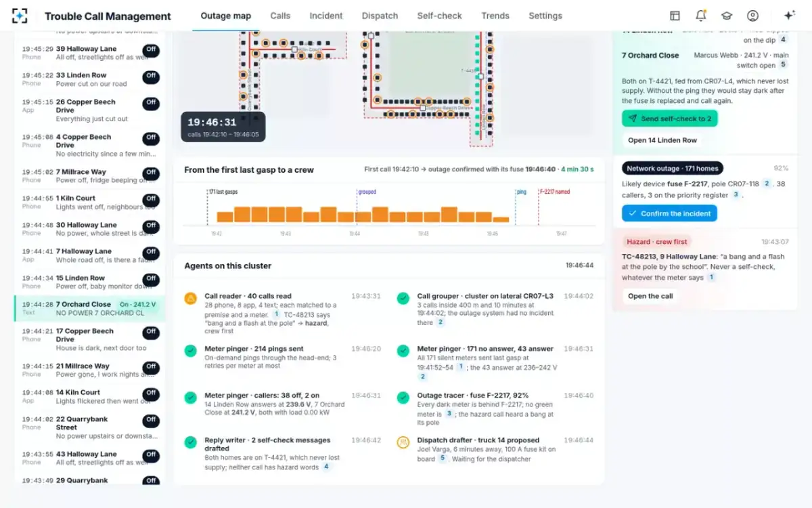
Task: Click the Trouble Call Management logo icon
Action: point(20,16)
